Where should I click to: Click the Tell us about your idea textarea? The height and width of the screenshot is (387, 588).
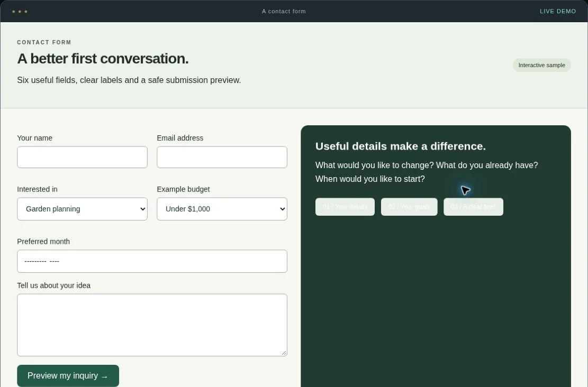pyautogui.click(x=152, y=325)
